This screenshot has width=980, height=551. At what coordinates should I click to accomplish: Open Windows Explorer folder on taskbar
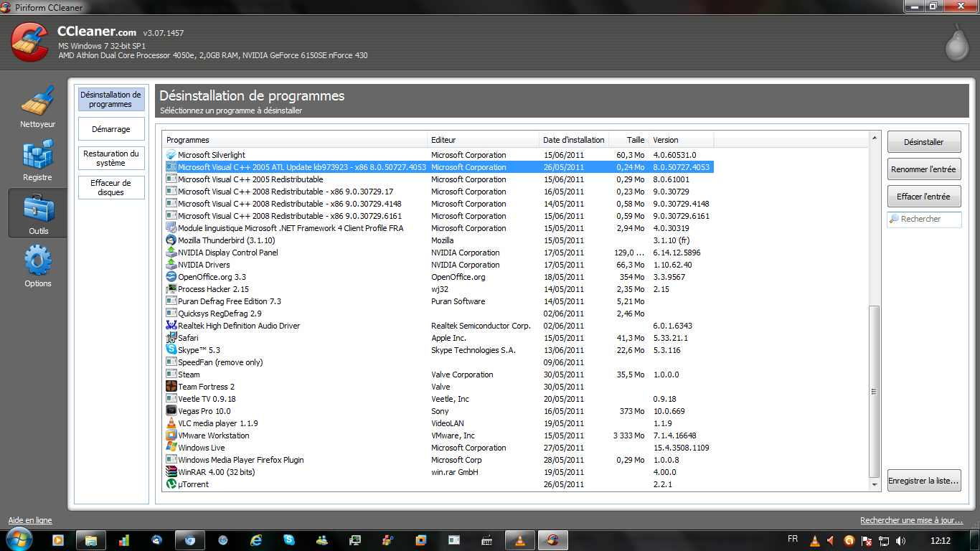(91, 540)
